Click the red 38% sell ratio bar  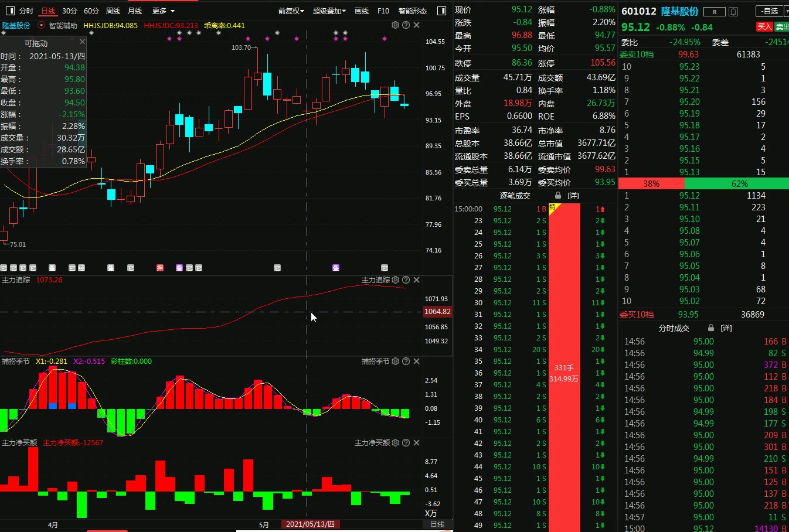[651, 183]
